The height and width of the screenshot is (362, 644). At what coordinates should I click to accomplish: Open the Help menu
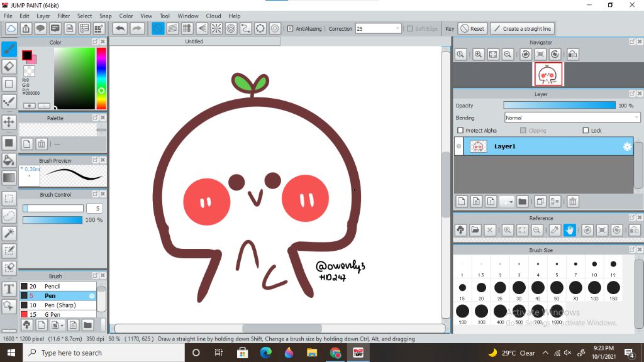(x=235, y=16)
